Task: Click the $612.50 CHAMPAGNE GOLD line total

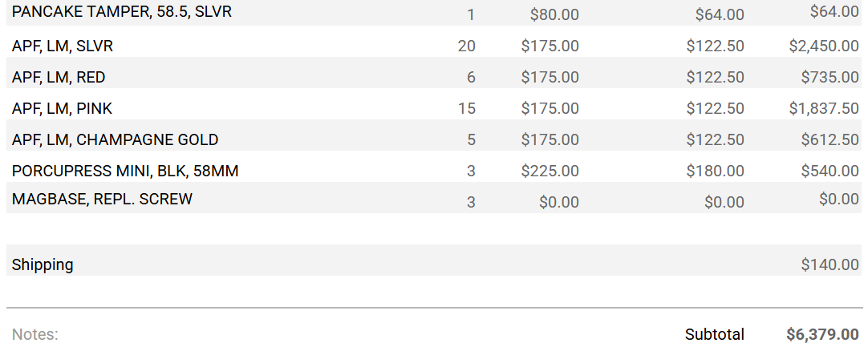Action: (x=829, y=139)
